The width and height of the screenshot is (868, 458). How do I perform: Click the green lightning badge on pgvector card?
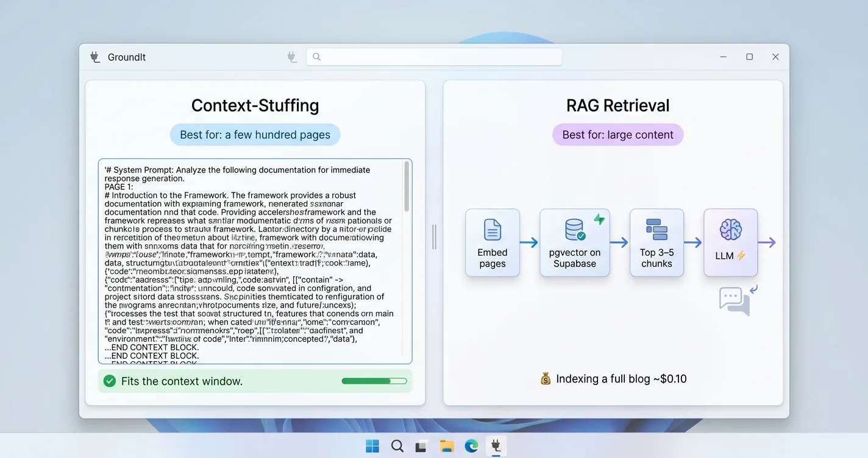point(600,219)
